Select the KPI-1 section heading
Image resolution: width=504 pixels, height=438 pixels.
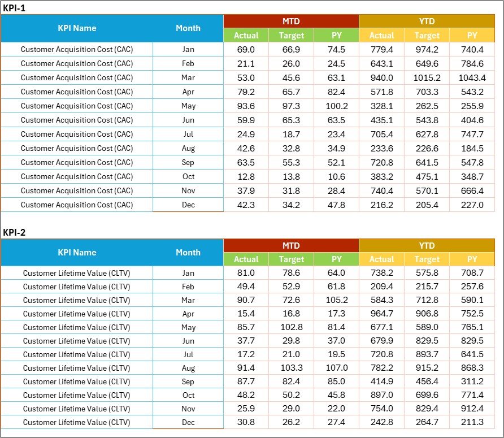coord(15,7)
